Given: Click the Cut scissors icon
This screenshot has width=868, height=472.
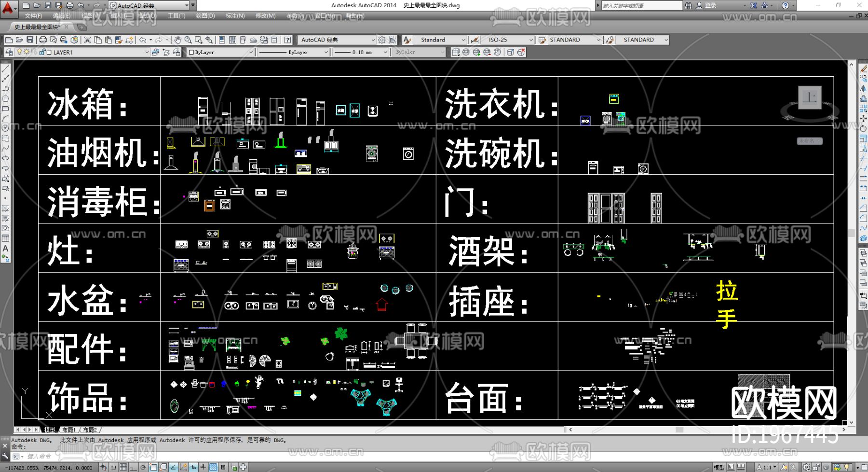Looking at the screenshot, I should pos(87,40).
